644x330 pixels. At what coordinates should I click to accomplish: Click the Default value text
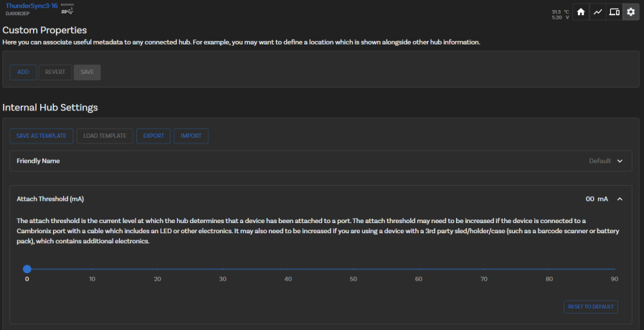pos(600,161)
